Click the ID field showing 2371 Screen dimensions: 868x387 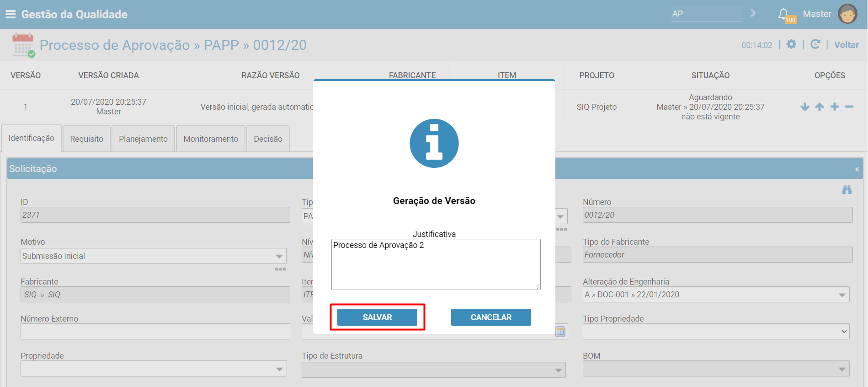pyautogui.click(x=155, y=215)
